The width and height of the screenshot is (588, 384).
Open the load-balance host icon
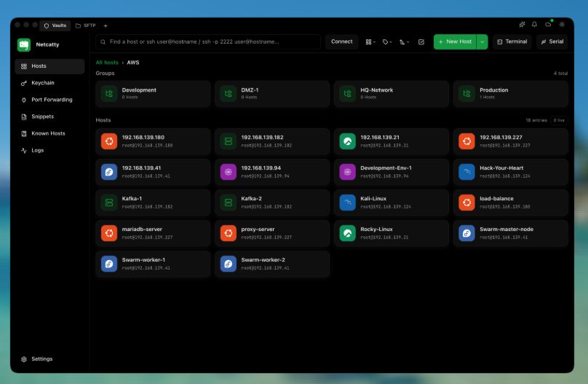(x=467, y=203)
